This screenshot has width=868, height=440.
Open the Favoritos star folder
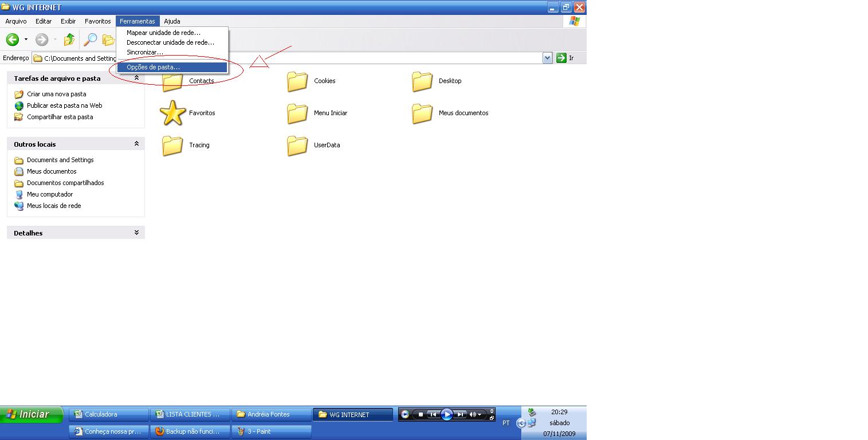[x=172, y=113]
